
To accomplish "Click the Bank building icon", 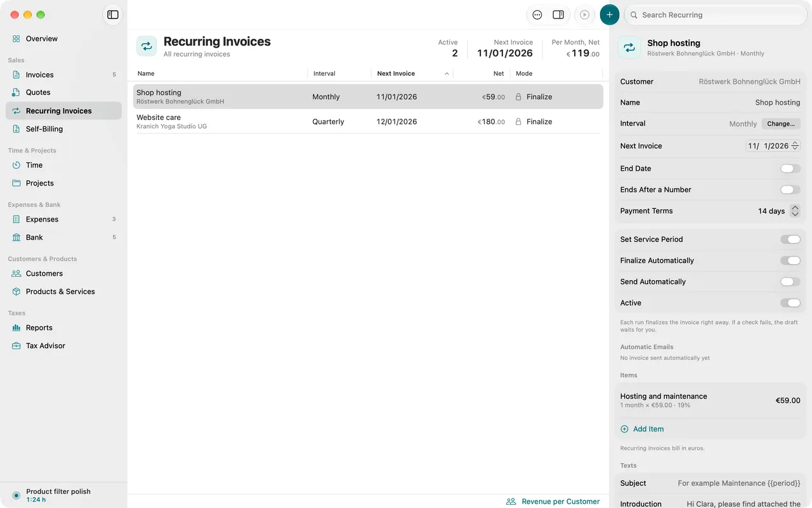I will pos(16,237).
